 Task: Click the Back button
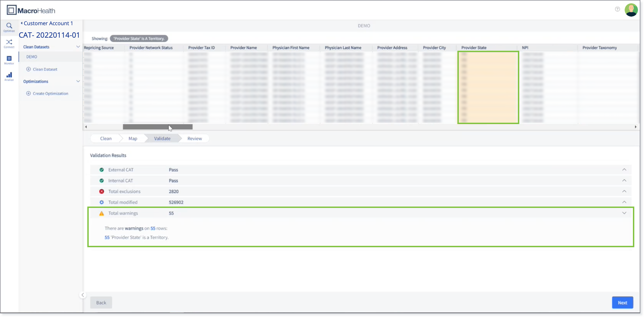(101, 303)
